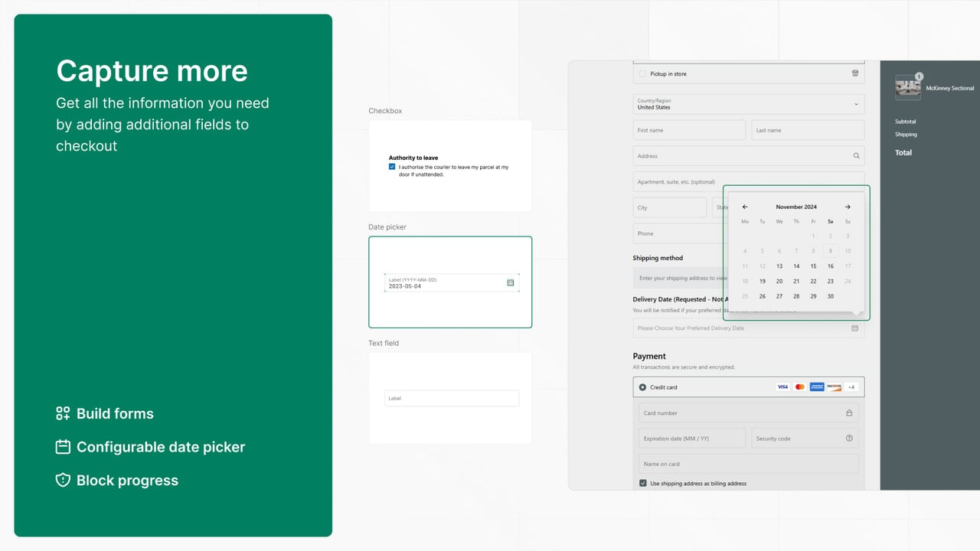Click the Capture more headline
The width and height of the screenshot is (980, 551).
coord(152,71)
